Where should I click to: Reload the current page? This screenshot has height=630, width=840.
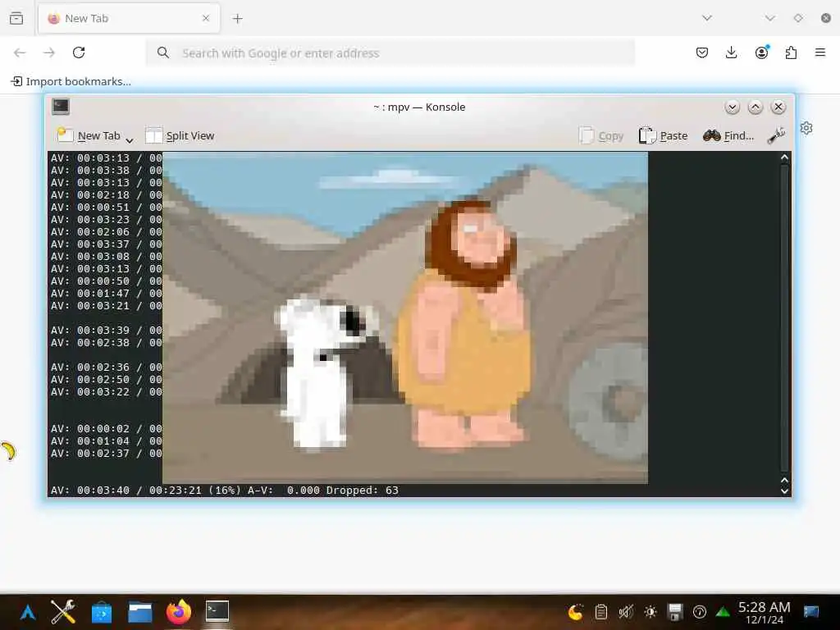79,52
